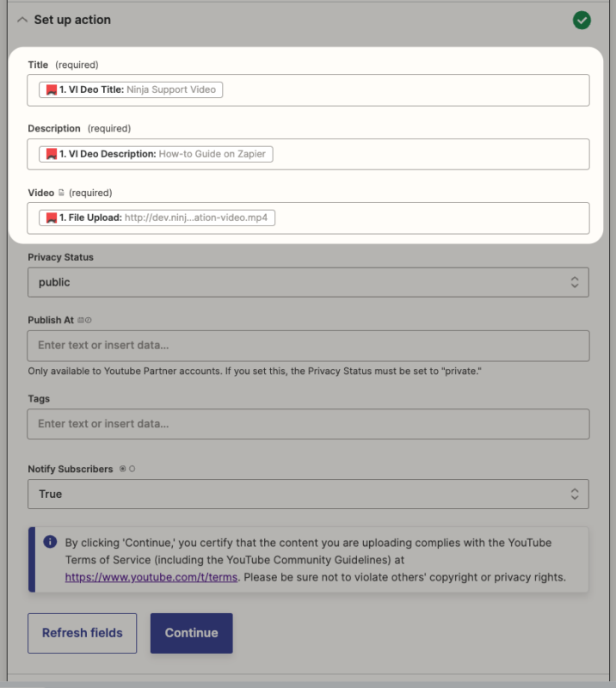Click the YouTube icon in the Title field tag

(x=50, y=89)
